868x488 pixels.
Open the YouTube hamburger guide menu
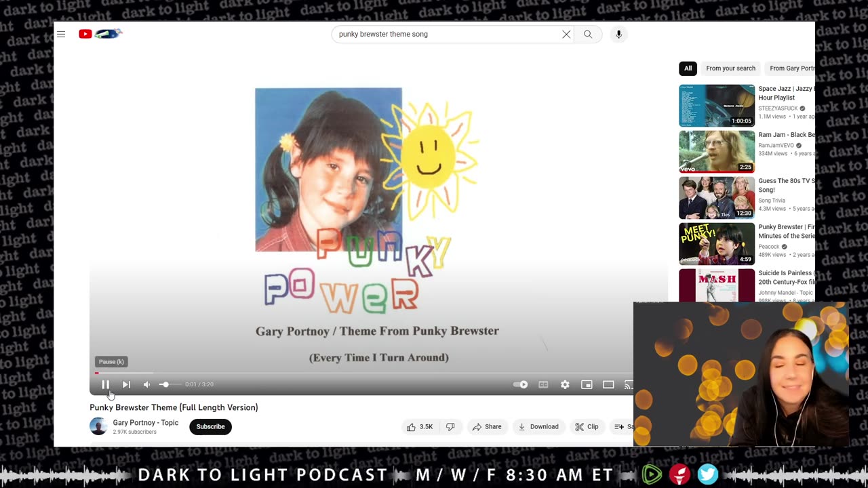(x=61, y=34)
